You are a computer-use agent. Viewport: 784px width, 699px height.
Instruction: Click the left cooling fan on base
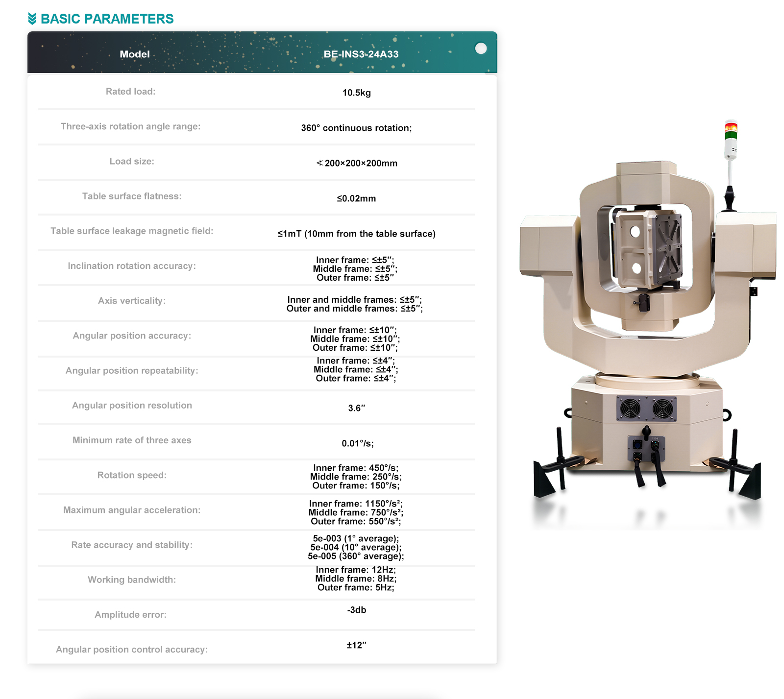coord(630,409)
